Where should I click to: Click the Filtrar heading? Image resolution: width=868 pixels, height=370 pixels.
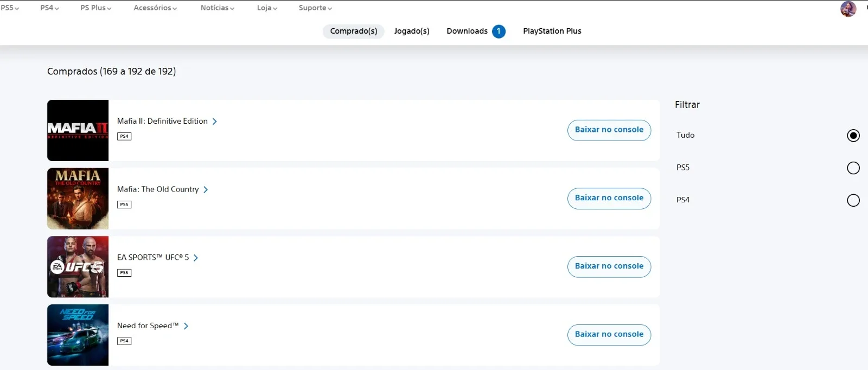[x=687, y=105]
